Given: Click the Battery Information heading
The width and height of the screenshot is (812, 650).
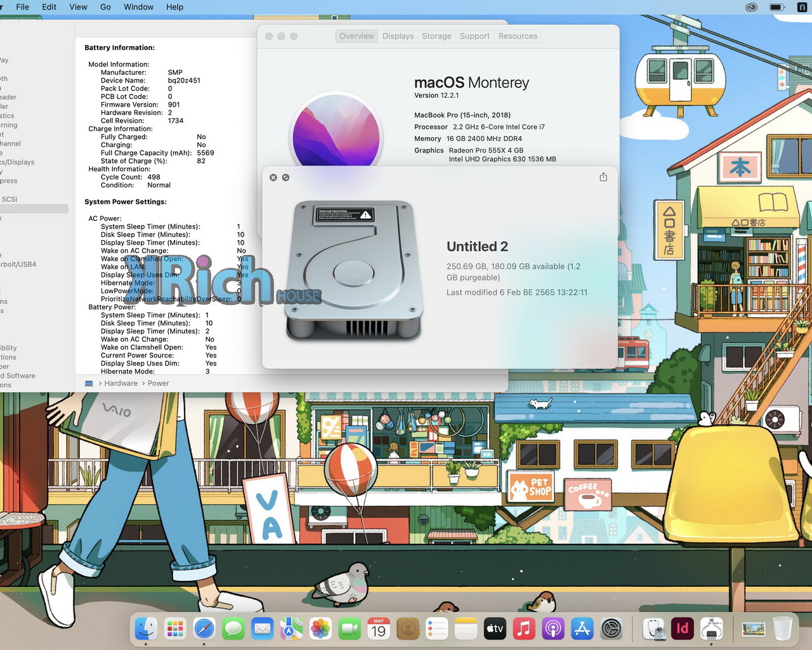Looking at the screenshot, I should coord(119,48).
